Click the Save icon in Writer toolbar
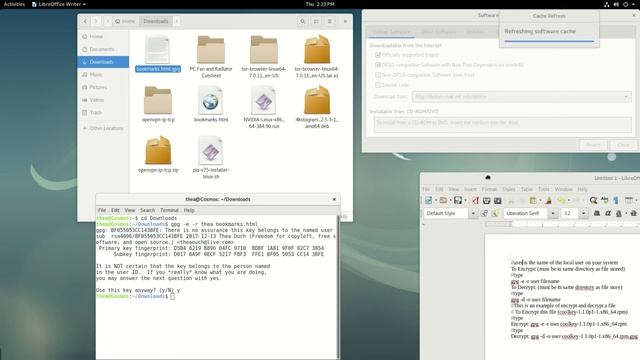Viewport: 640px width, 360px height. pyautogui.click(x=458, y=200)
